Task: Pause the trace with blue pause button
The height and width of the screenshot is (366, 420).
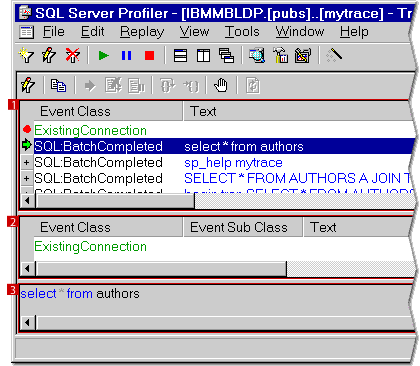Action: pos(126,55)
